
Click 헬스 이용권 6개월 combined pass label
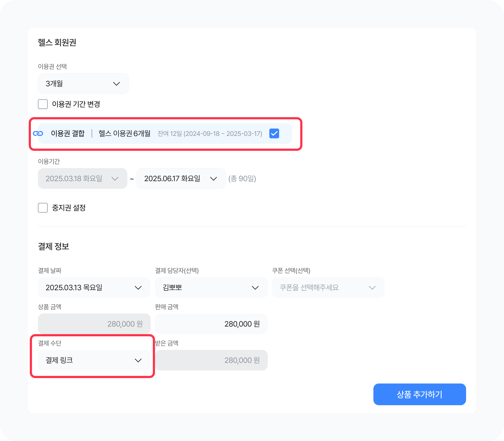coord(125,133)
